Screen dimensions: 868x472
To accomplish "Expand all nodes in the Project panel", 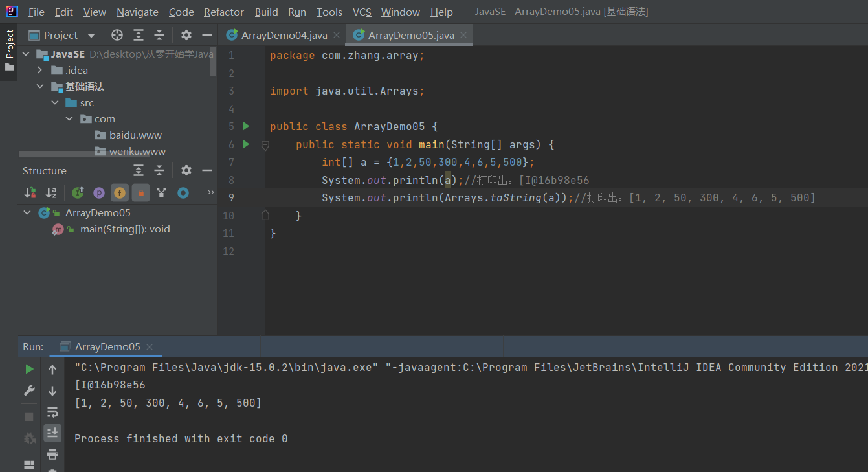I will point(139,35).
